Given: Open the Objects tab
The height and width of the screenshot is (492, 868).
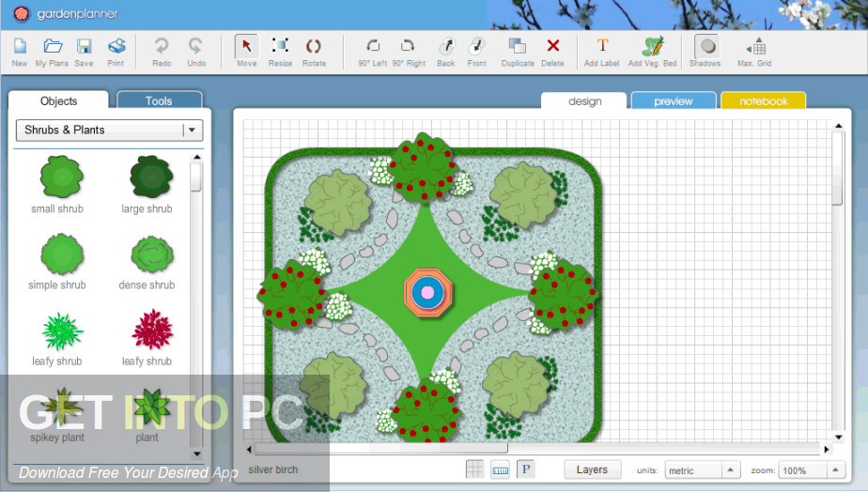Looking at the screenshot, I should pyautogui.click(x=58, y=100).
